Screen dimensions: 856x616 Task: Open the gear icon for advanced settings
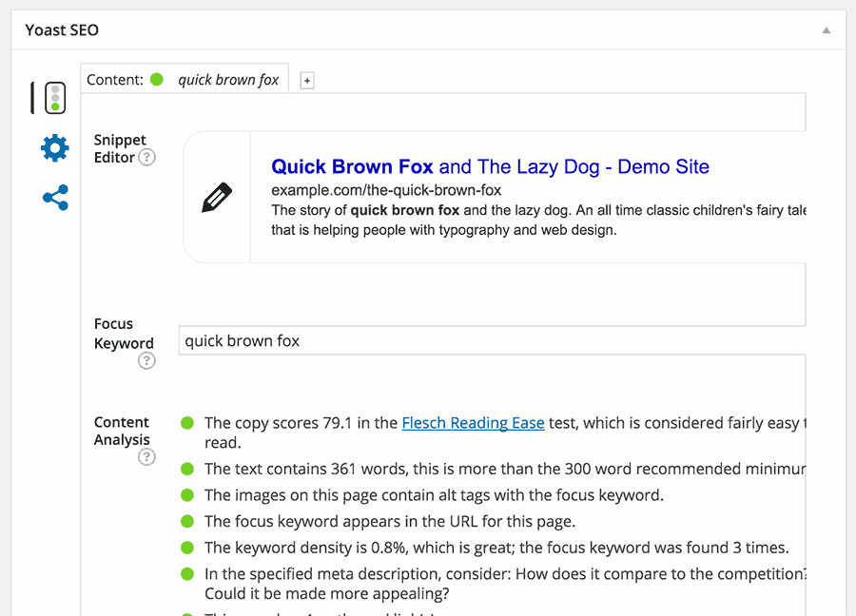pyautogui.click(x=54, y=147)
